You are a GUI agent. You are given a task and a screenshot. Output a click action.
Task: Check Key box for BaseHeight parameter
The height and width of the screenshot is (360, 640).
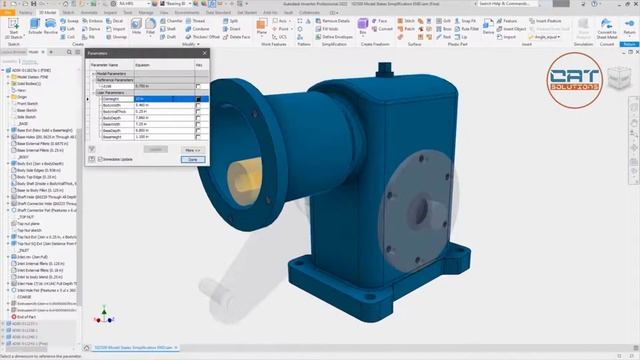(198, 137)
